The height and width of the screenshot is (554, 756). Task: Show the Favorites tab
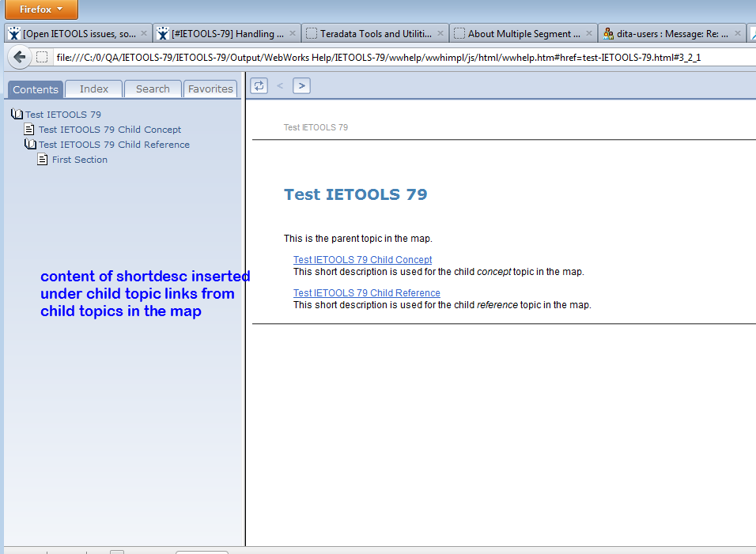pyautogui.click(x=210, y=89)
